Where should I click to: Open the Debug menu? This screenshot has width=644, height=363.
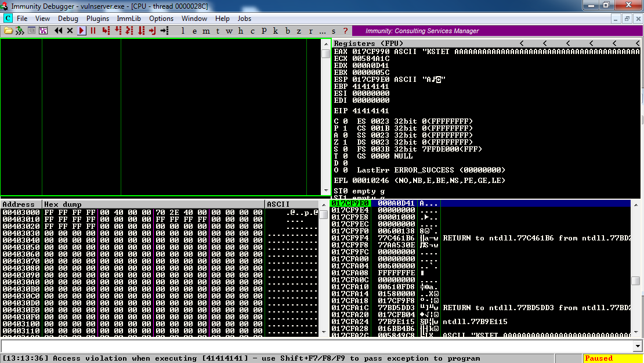68,19
